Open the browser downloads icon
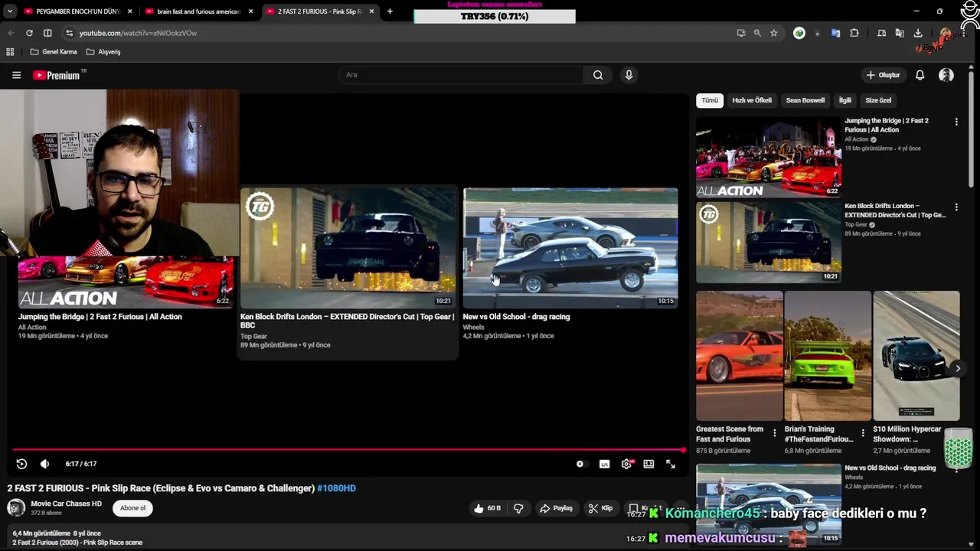The image size is (980, 551). click(918, 33)
